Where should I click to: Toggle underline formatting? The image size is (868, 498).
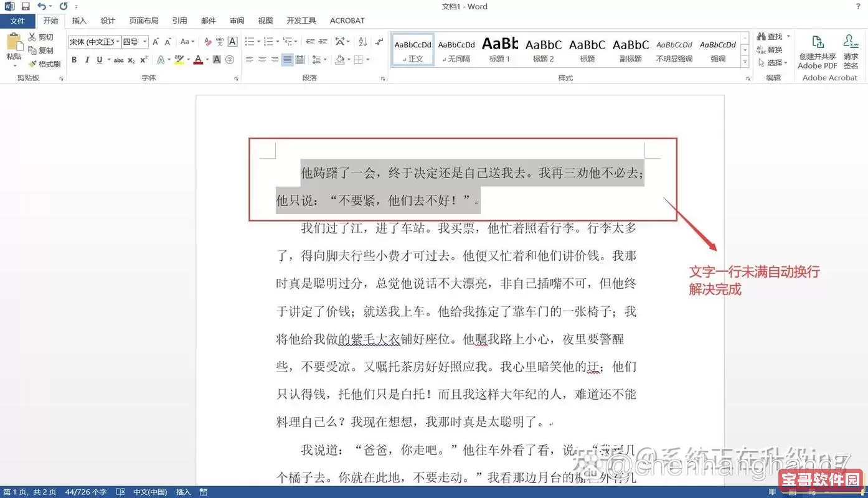click(x=99, y=60)
